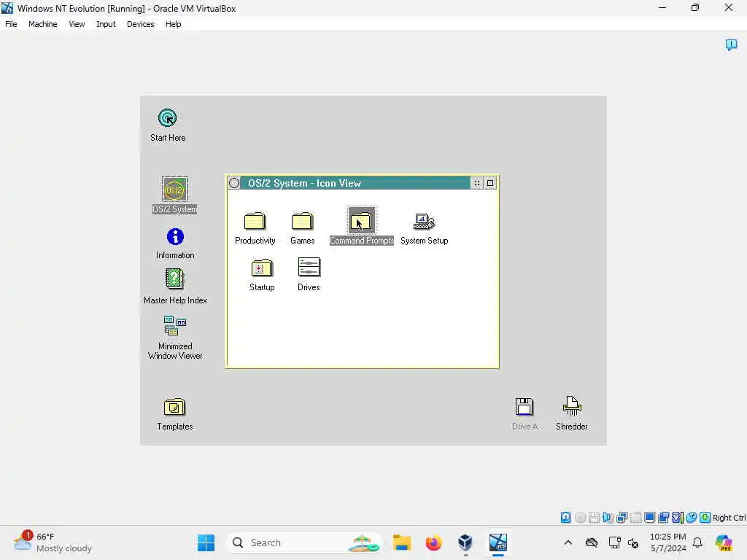Open Firefox from the taskbar
This screenshot has width=747, height=560.
433,542
